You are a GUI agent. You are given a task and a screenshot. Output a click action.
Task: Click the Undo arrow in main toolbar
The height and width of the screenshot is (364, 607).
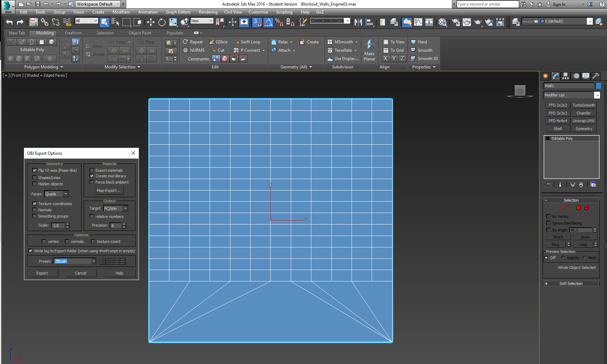click(x=9, y=22)
